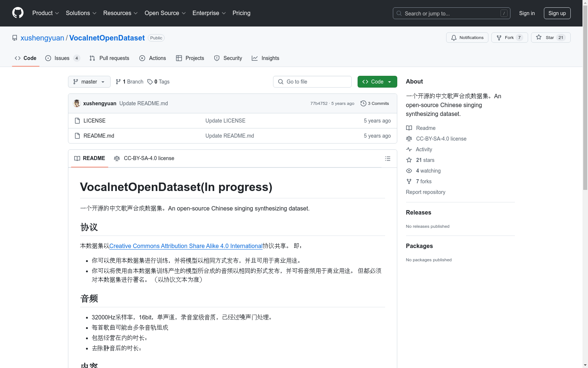
Task: Open the Actions tab
Action: click(x=153, y=58)
